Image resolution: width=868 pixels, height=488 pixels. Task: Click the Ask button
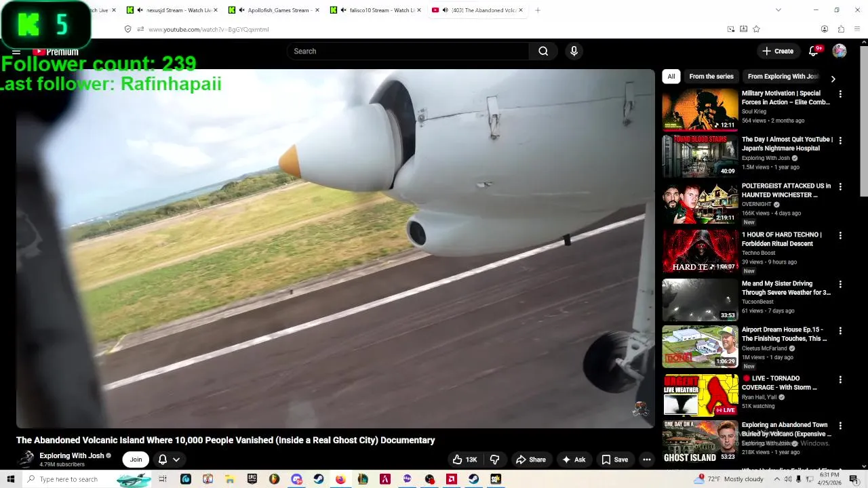coord(573,460)
